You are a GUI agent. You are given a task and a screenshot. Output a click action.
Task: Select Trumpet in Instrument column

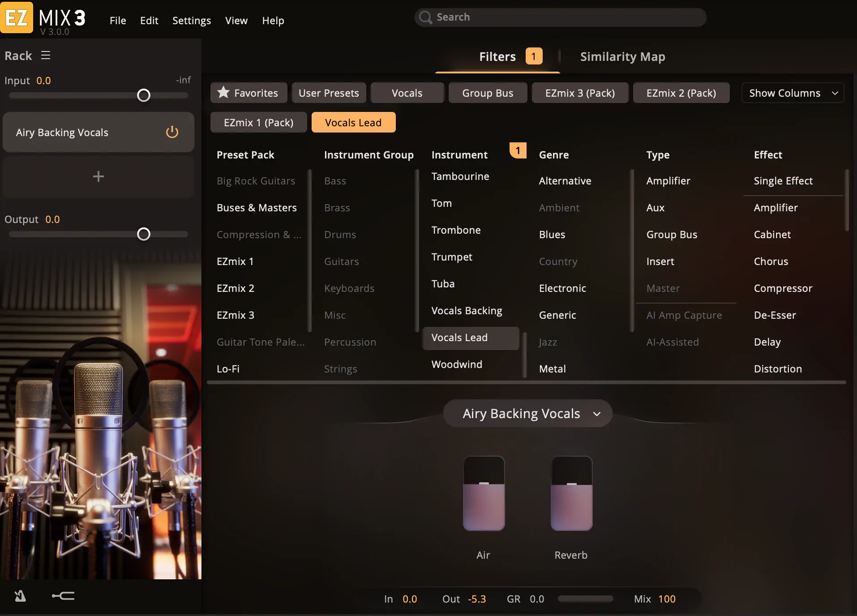pos(452,257)
